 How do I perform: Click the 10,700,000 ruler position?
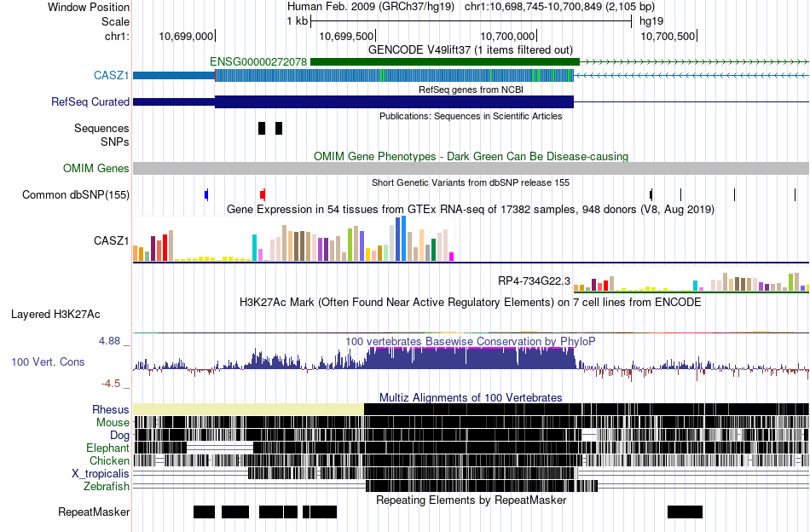point(507,36)
